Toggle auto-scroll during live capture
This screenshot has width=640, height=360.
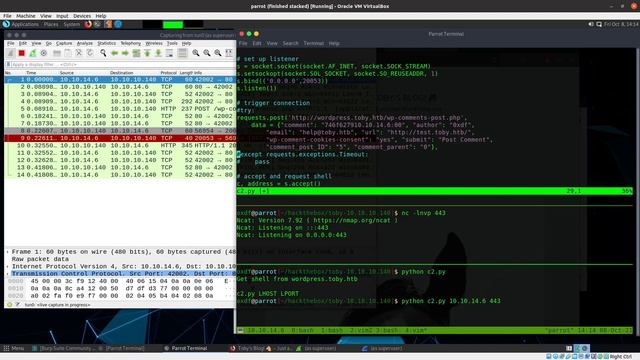coord(169,53)
